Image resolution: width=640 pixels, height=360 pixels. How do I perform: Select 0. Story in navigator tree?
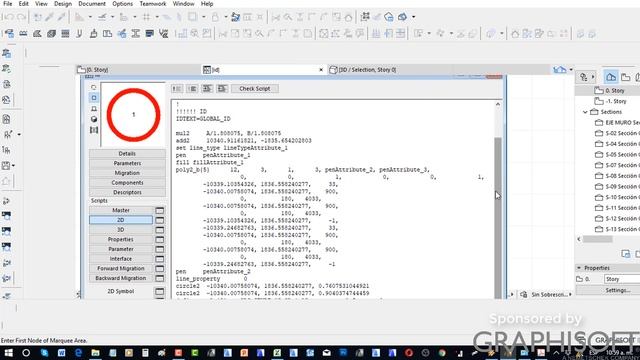[615, 91]
